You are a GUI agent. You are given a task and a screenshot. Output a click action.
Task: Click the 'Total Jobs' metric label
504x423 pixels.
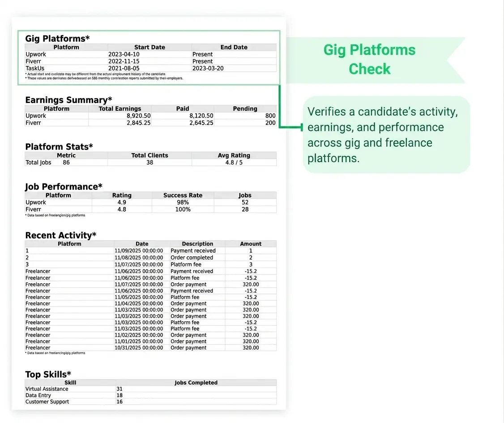(x=38, y=162)
